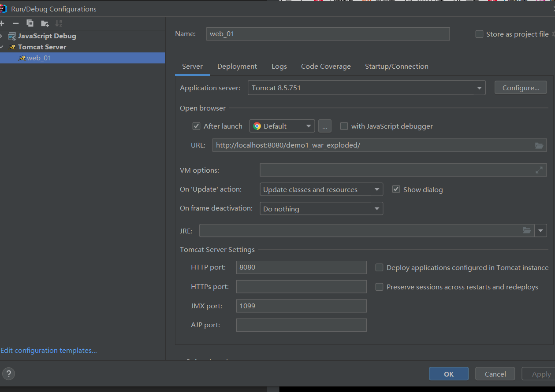Open the Default browser dropdown

coord(282,126)
